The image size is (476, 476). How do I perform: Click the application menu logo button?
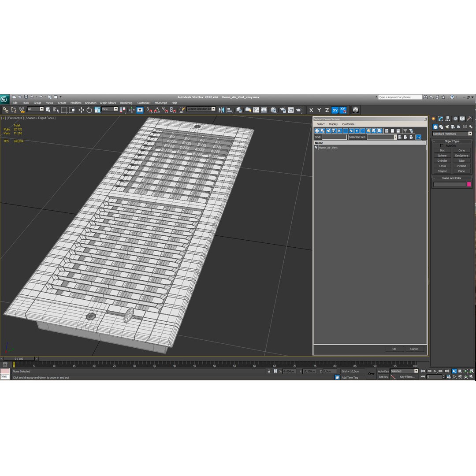[x=4, y=99]
